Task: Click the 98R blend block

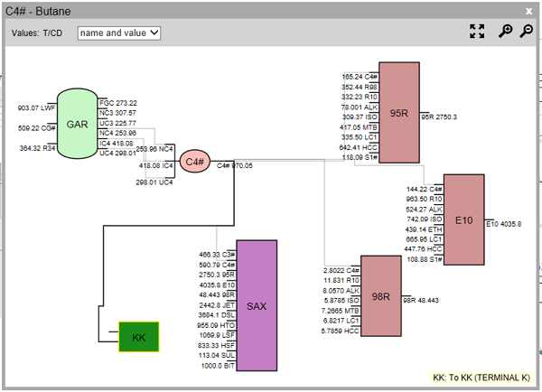Action: (x=380, y=296)
